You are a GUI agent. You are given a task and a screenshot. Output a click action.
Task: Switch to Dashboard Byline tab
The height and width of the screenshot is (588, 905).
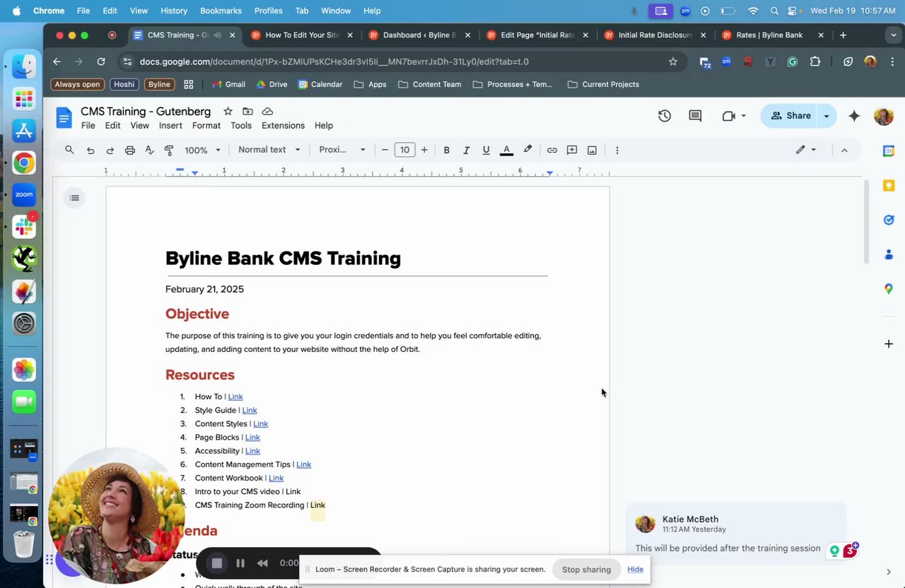(x=419, y=35)
